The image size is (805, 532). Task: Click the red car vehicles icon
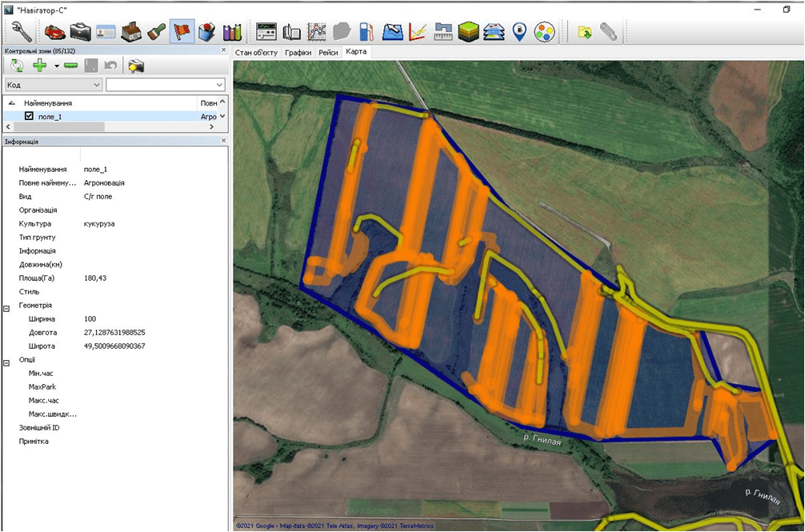[54, 31]
